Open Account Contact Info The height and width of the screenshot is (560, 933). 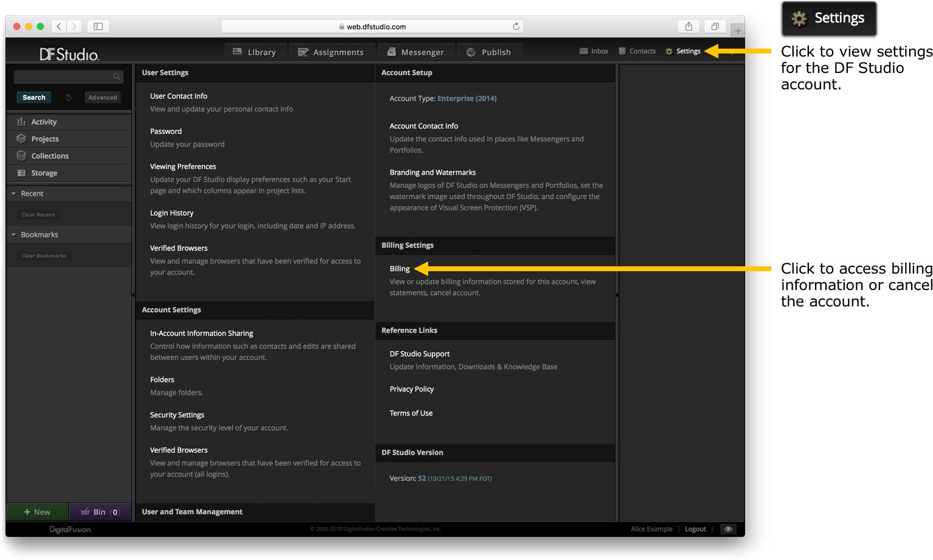point(424,126)
